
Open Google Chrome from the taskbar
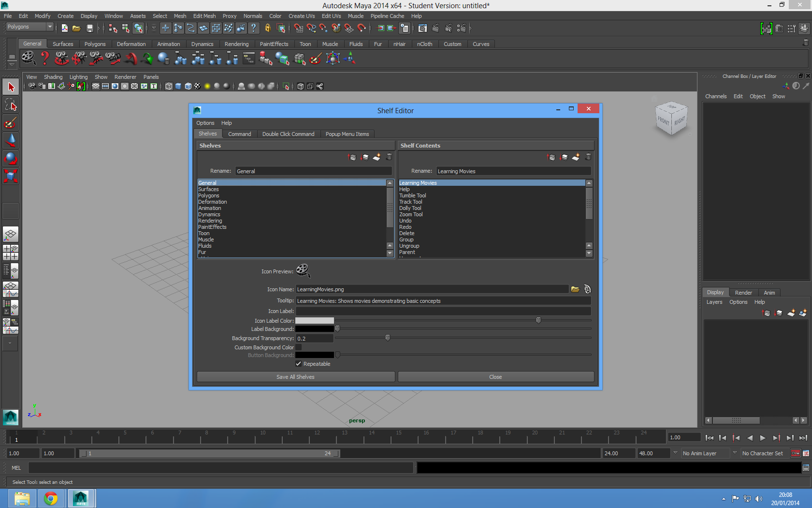tap(51, 498)
